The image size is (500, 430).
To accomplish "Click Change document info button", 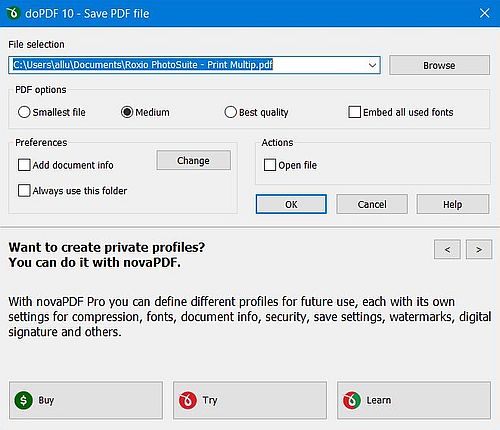I will [193, 160].
